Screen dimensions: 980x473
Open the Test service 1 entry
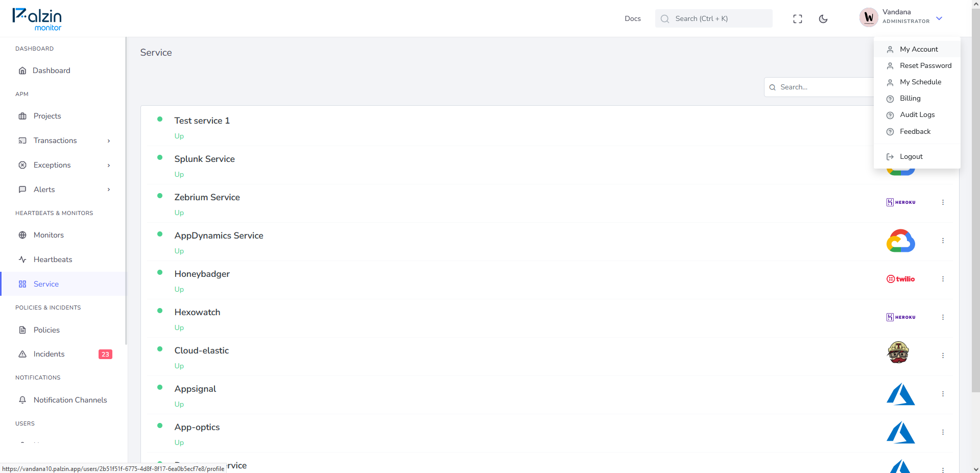point(202,121)
